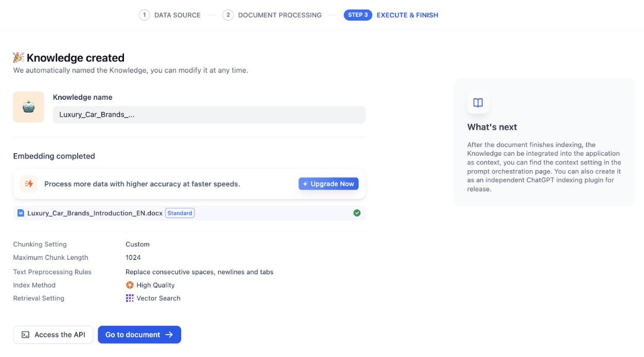Click the Vector Search grid icon
Viewport: 644px width, 357px height.
(x=130, y=298)
